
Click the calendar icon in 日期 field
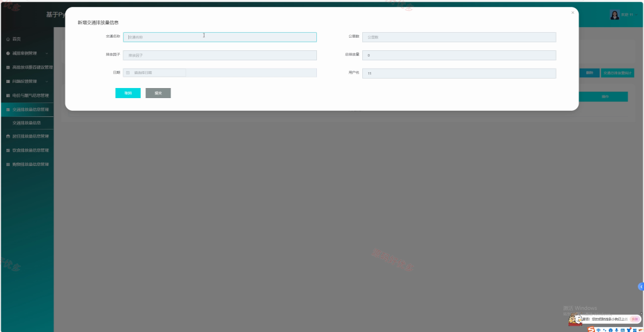[x=128, y=73]
